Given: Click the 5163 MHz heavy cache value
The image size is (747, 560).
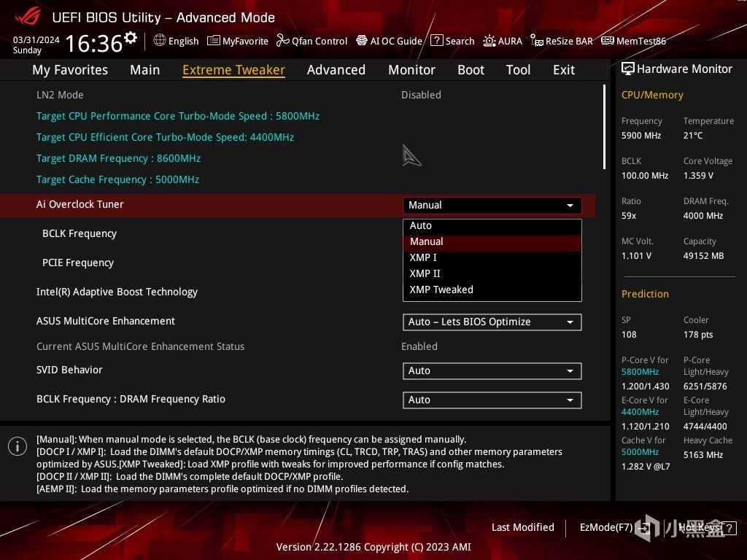Looking at the screenshot, I should (x=703, y=455).
